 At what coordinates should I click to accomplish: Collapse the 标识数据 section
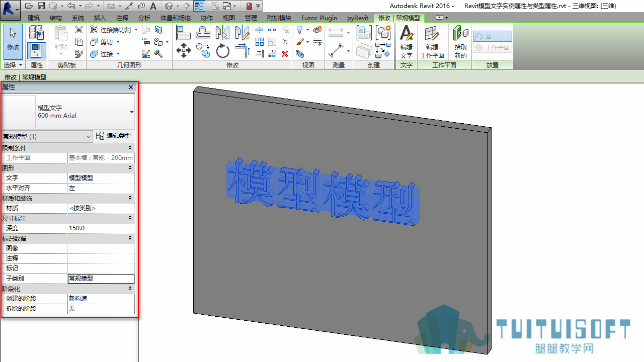(130, 238)
